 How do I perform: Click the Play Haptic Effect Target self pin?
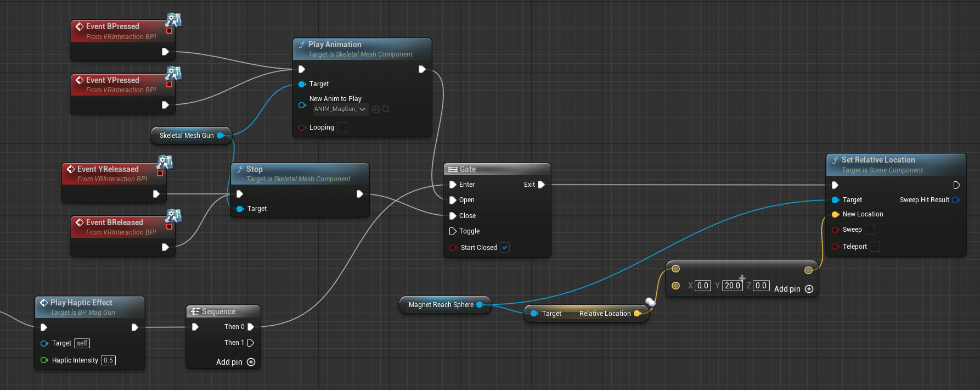click(x=44, y=343)
